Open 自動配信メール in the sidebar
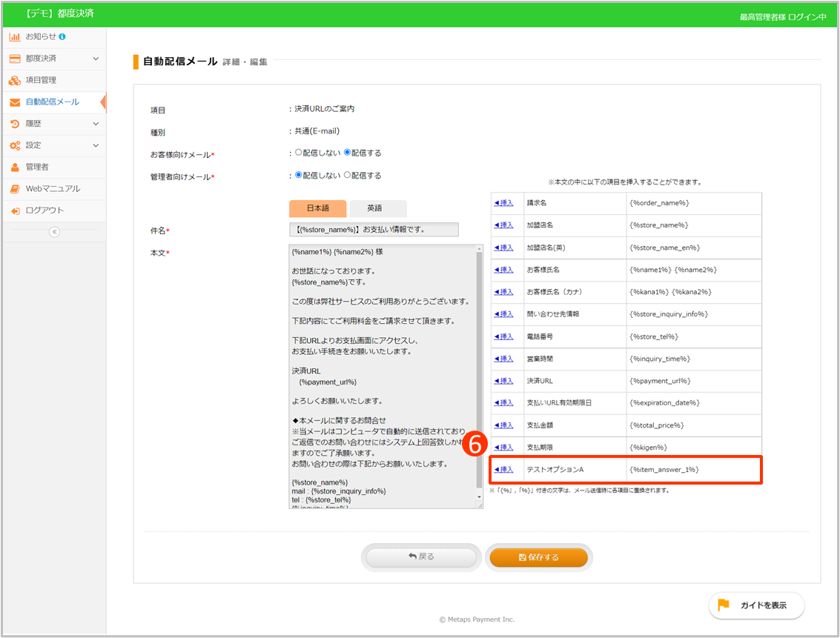This screenshot has height=638, width=840. click(x=52, y=102)
